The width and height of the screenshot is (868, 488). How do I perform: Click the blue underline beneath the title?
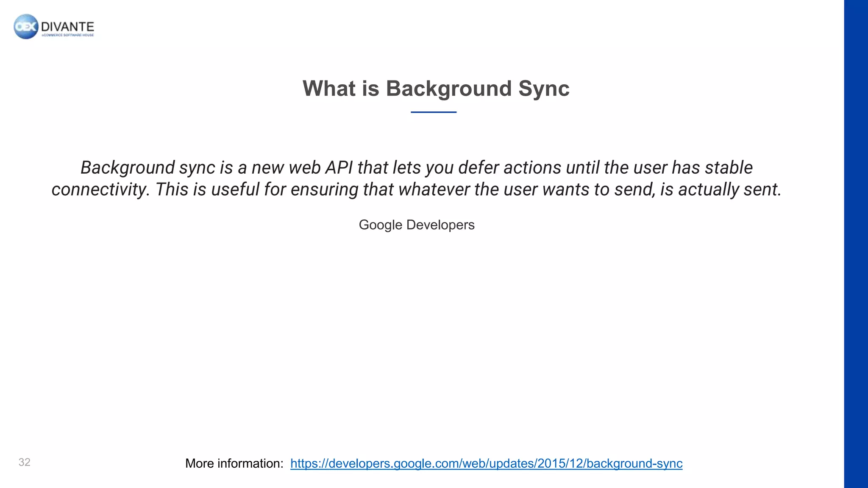click(433, 112)
